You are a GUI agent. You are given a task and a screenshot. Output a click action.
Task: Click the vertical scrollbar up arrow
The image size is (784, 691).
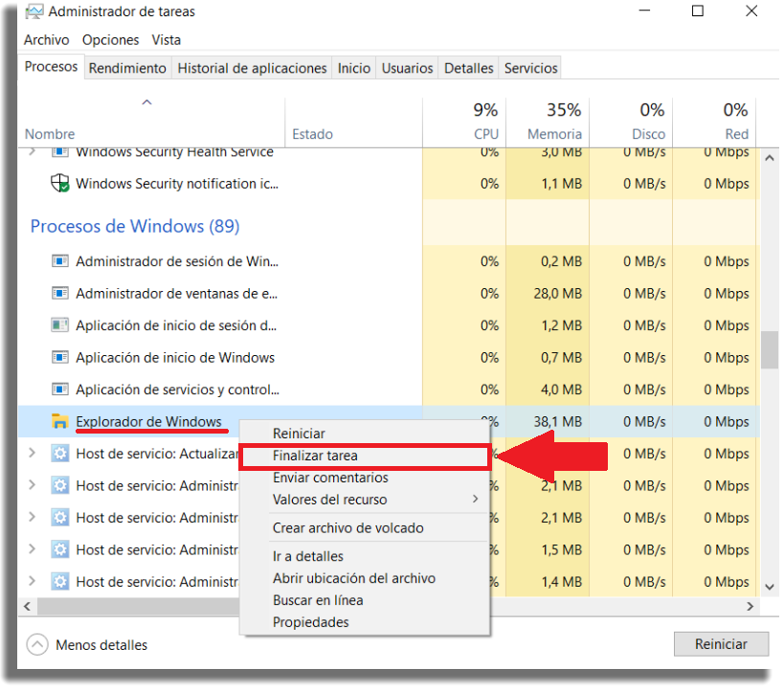point(770,158)
